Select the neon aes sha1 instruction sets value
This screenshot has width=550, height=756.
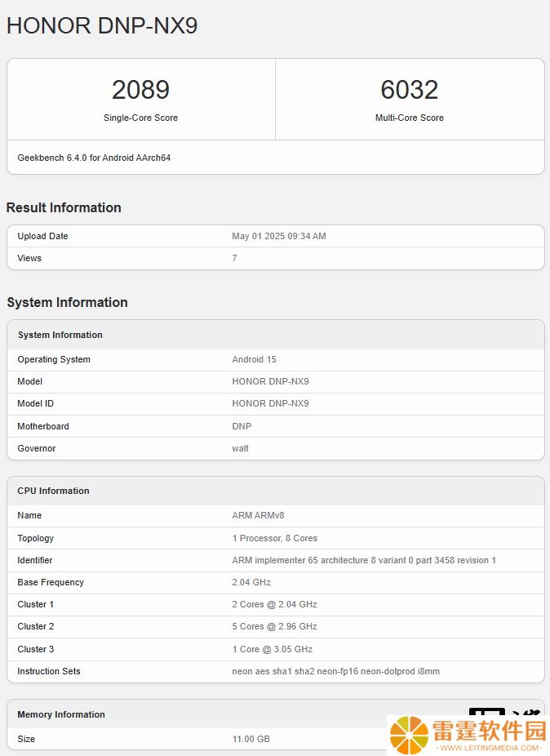[335, 672]
